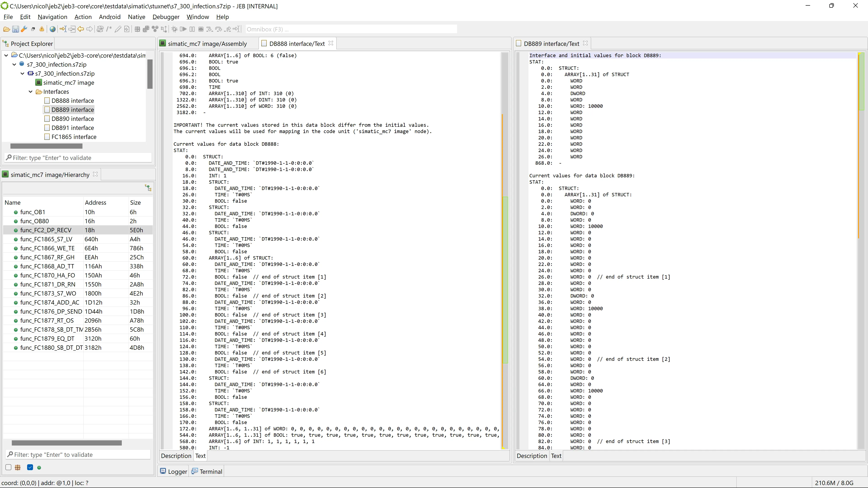Click the globe icon in toolbar
Screen dimensions: 868x488
(x=53, y=29)
